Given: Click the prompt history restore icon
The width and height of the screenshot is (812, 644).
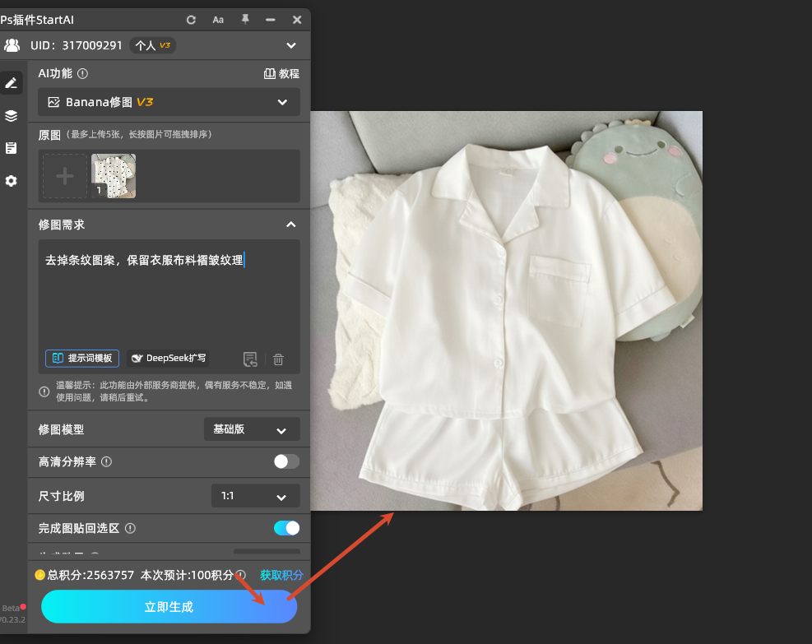Looking at the screenshot, I should click(250, 359).
